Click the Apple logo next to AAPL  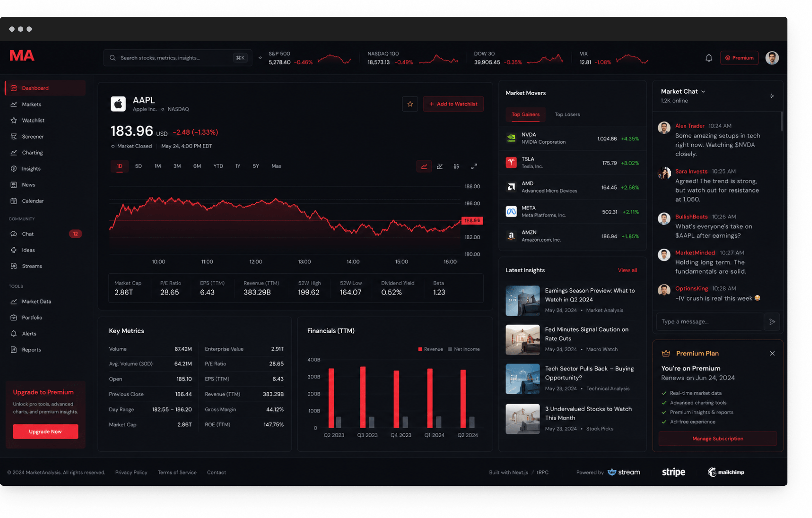point(118,104)
